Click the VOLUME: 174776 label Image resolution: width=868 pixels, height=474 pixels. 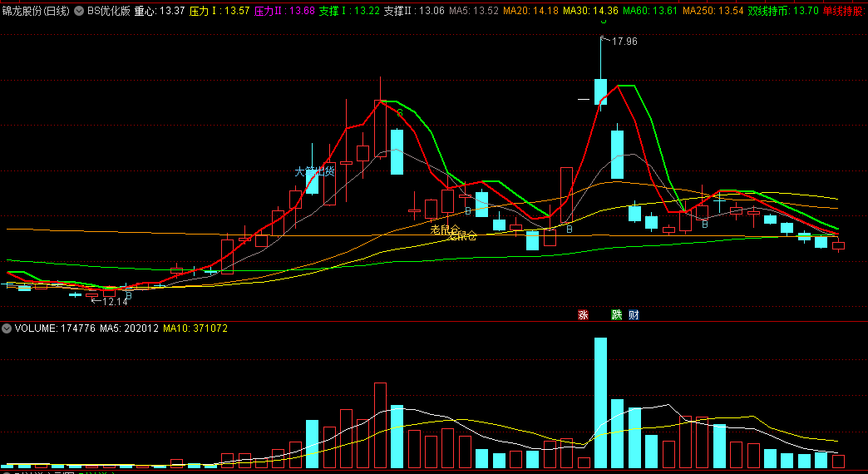tap(56, 328)
